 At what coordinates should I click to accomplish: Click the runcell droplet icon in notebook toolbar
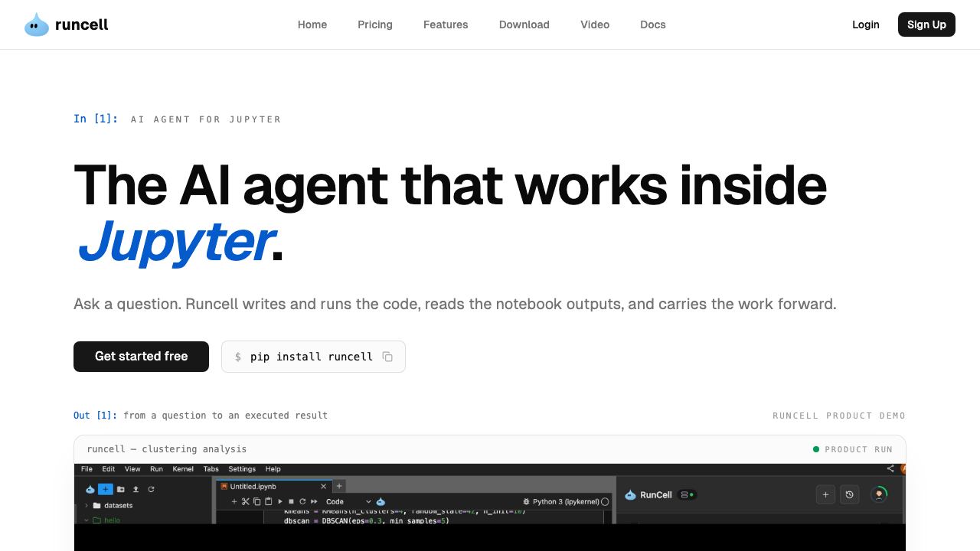coord(381,501)
